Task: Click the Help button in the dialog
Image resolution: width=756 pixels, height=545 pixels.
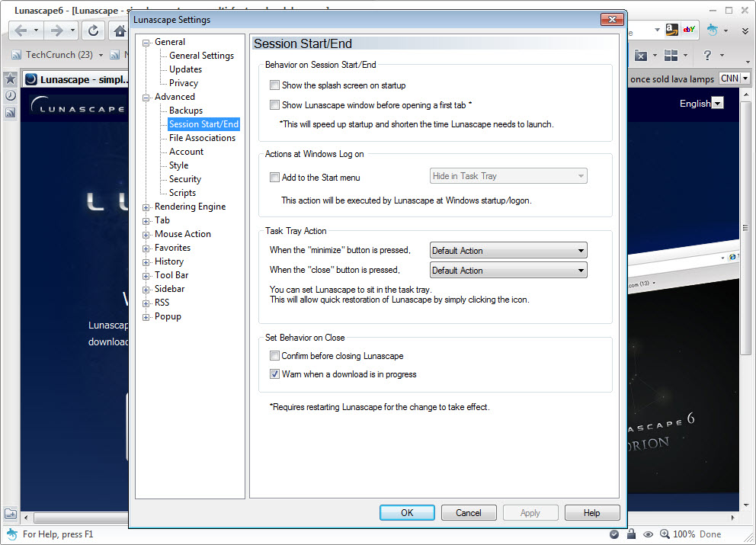Action: [592, 513]
